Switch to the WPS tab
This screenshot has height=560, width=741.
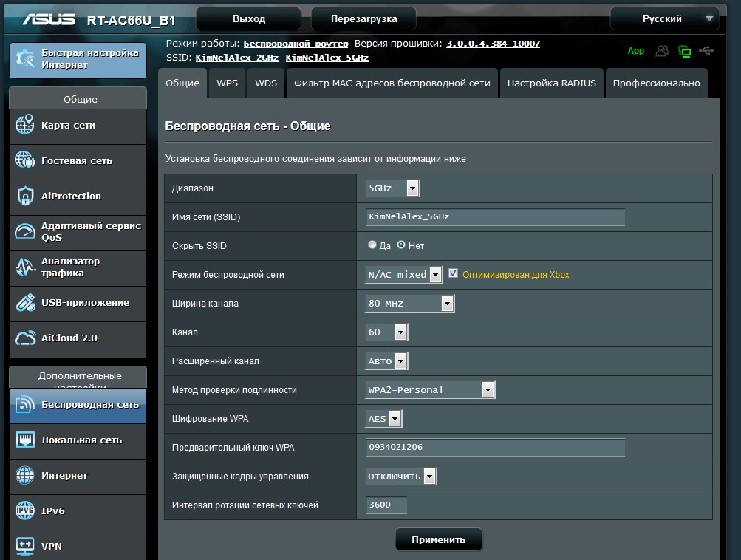pyautogui.click(x=227, y=83)
